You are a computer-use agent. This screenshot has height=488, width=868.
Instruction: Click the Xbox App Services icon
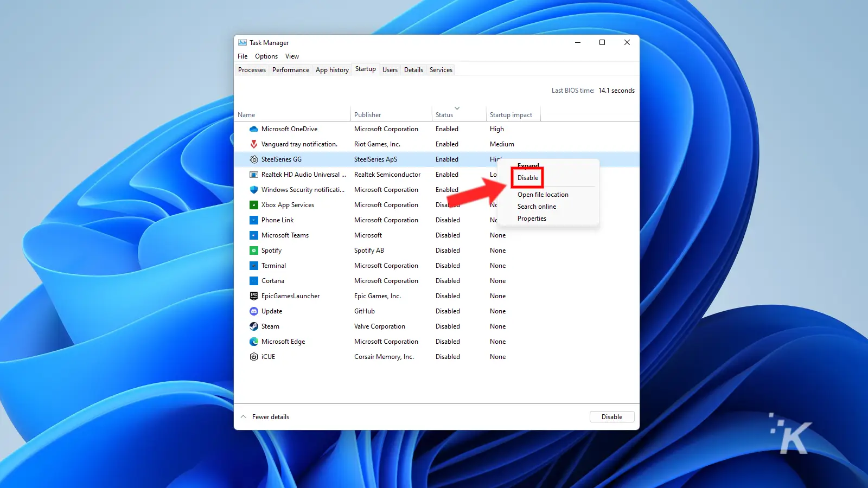[253, 205]
